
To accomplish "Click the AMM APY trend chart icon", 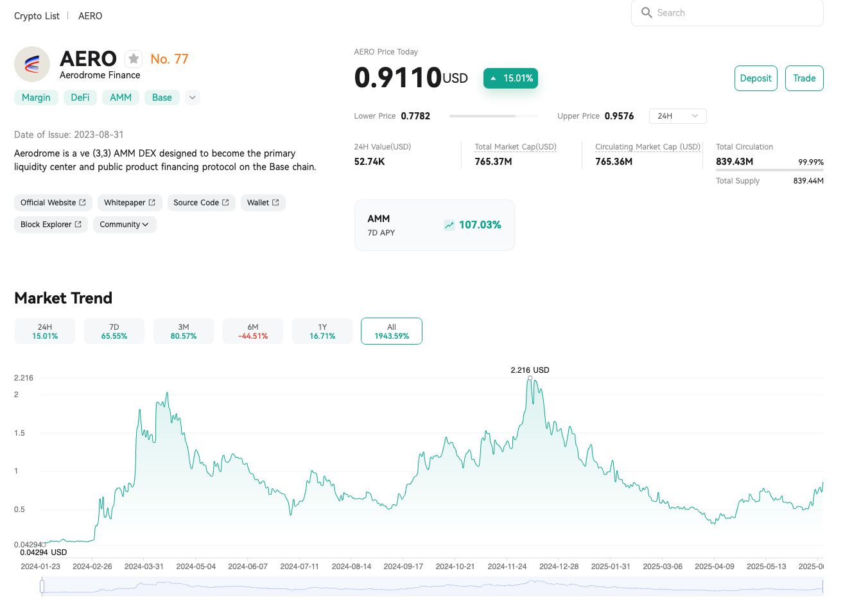I will [x=449, y=225].
